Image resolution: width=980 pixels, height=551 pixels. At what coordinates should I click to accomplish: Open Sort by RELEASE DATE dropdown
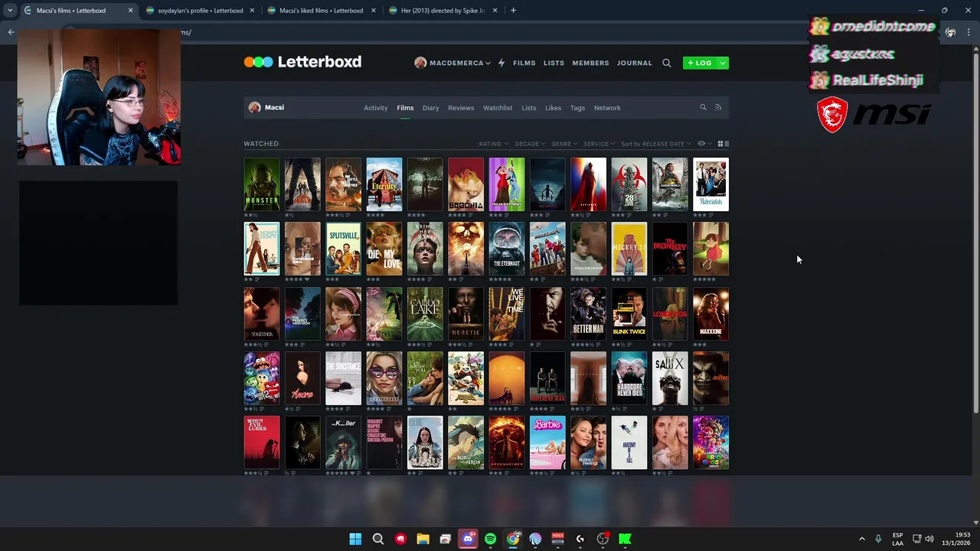coord(655,144)
